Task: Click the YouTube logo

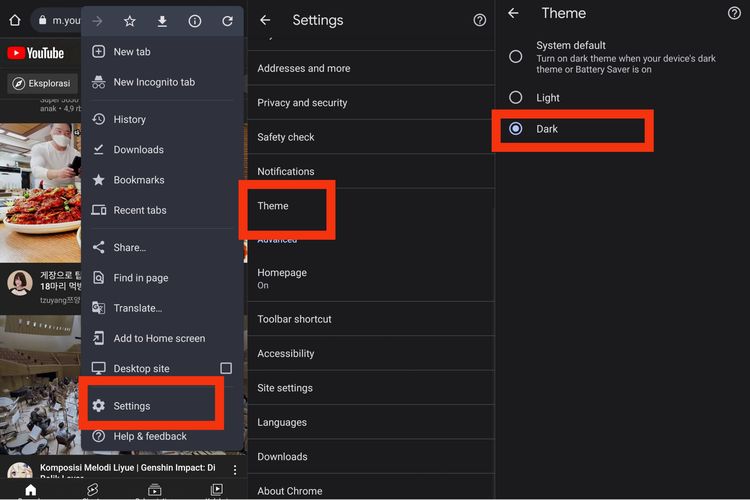Action: tap(35, 53)
